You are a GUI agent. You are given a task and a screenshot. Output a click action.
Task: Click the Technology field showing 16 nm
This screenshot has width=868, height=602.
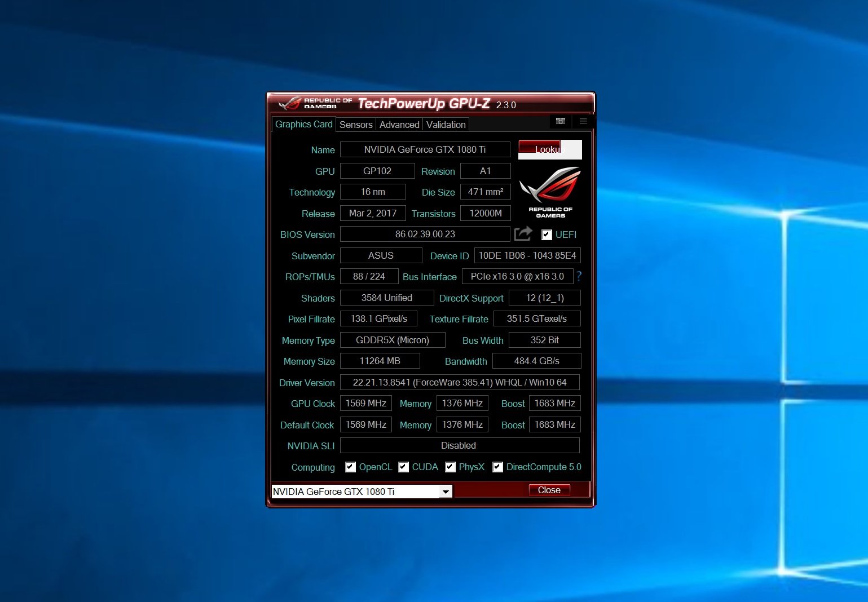373,192
